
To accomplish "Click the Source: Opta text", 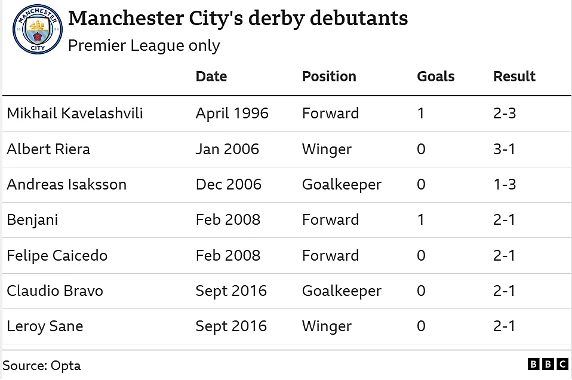I will (42, 365).
